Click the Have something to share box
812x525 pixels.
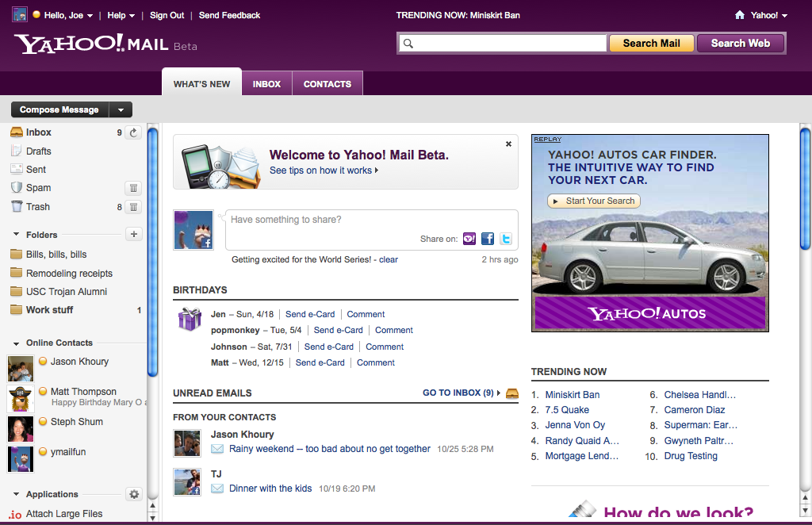click(372, 229)
